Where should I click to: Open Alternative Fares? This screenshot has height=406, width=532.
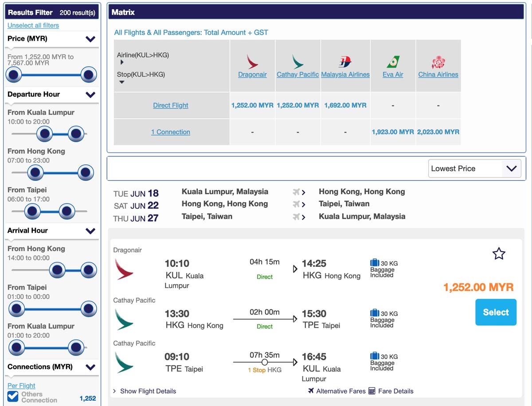point(341,391)
